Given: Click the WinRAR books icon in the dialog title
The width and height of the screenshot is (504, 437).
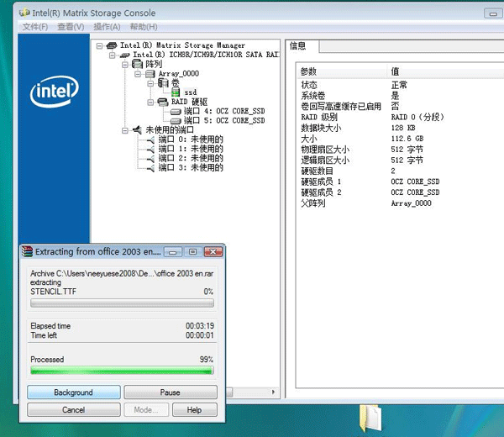Looking at the screenshot, I should click(x=28, y=251).
